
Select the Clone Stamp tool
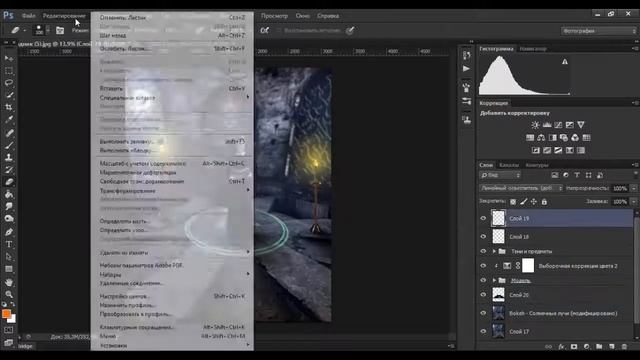9,157
